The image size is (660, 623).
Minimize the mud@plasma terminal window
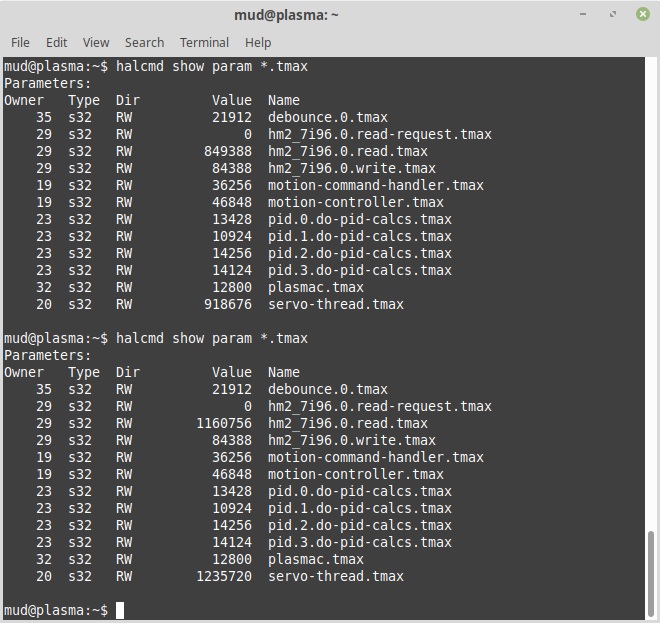pos(583,14)
